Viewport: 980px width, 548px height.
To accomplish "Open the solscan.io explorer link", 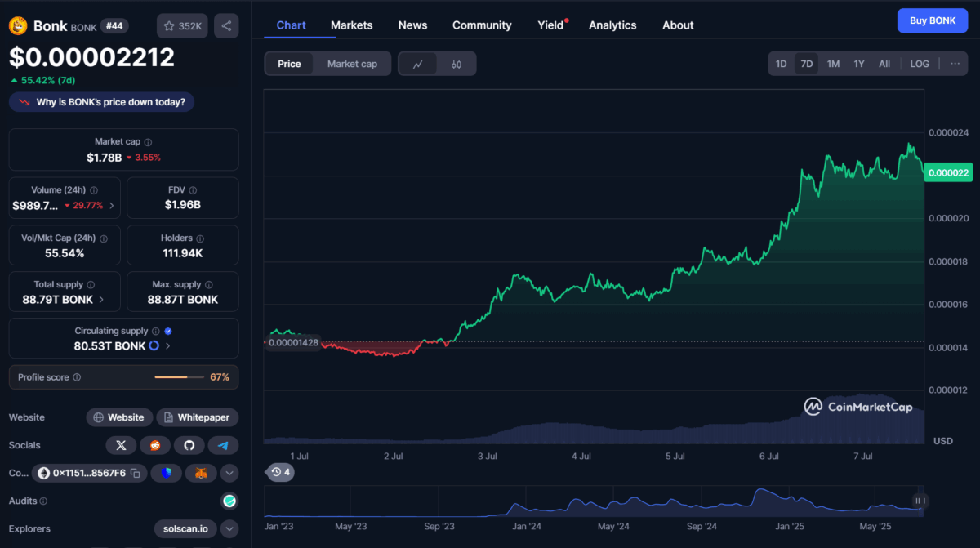I will tap(186, 529).
